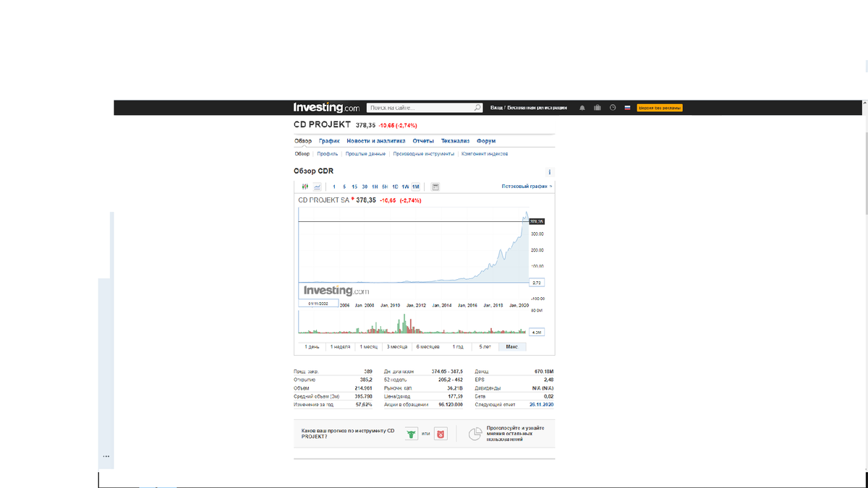Screen dimensions: 868x488
Task: Open the Производные инструменты sub-tab
Action: 424,153
